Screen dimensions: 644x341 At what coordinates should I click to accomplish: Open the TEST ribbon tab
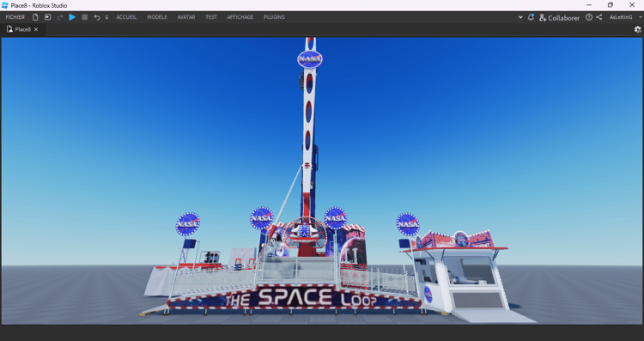[211, 17]
